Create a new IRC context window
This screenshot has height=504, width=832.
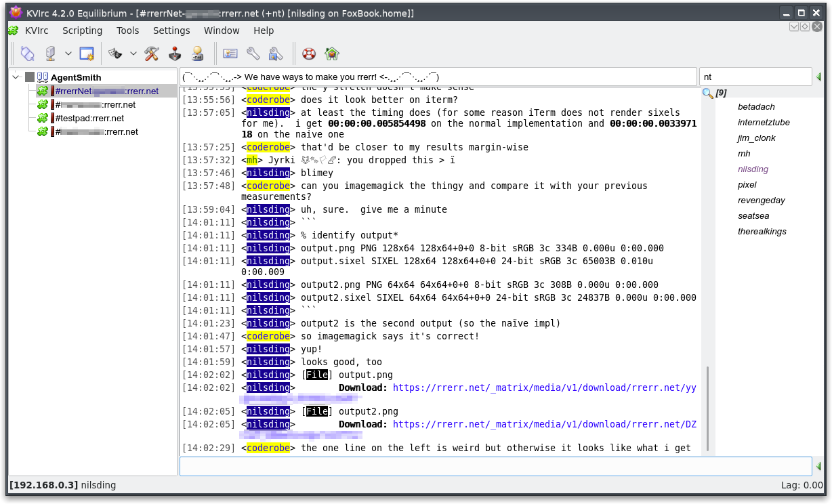click(x=87, y=54)
